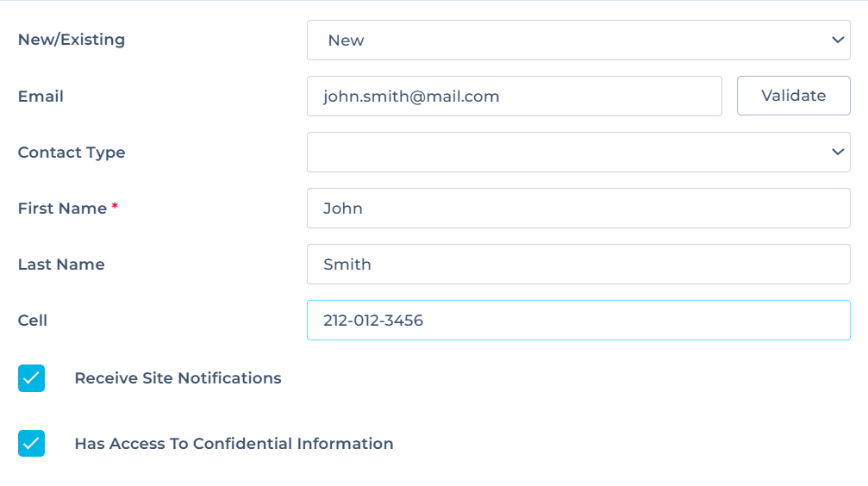This screenshot has width=868, height=486.
Task: Focus the Email input field
Action: click(x=514, y=97)
